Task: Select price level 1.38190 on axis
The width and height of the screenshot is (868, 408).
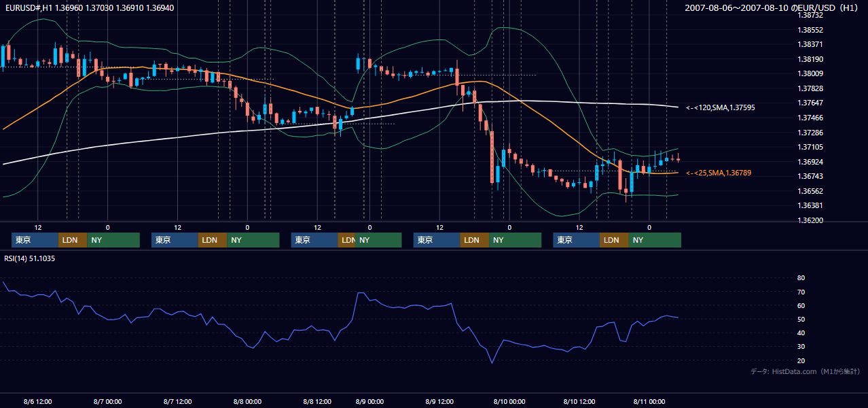Action: click(x=810, y=59)
